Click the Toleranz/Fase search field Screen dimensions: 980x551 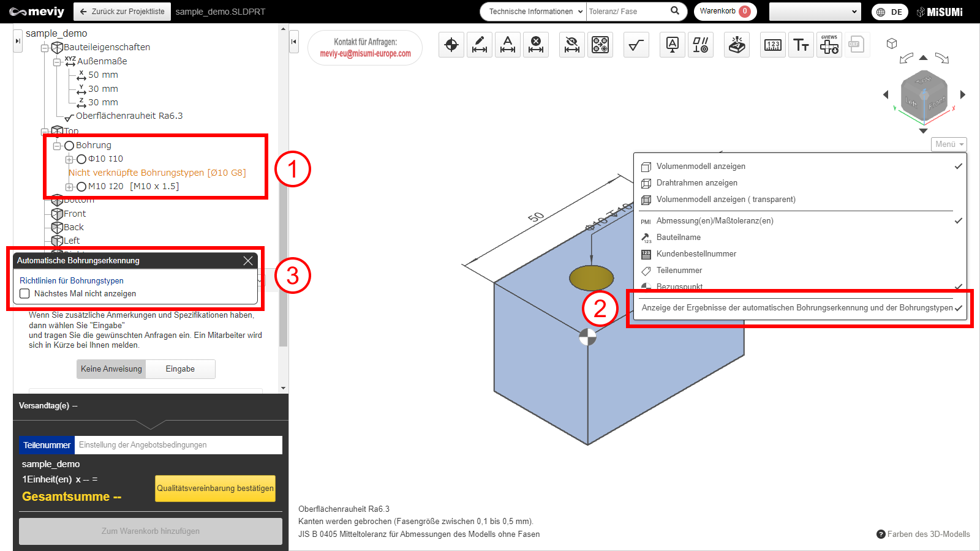coord(627,12)
